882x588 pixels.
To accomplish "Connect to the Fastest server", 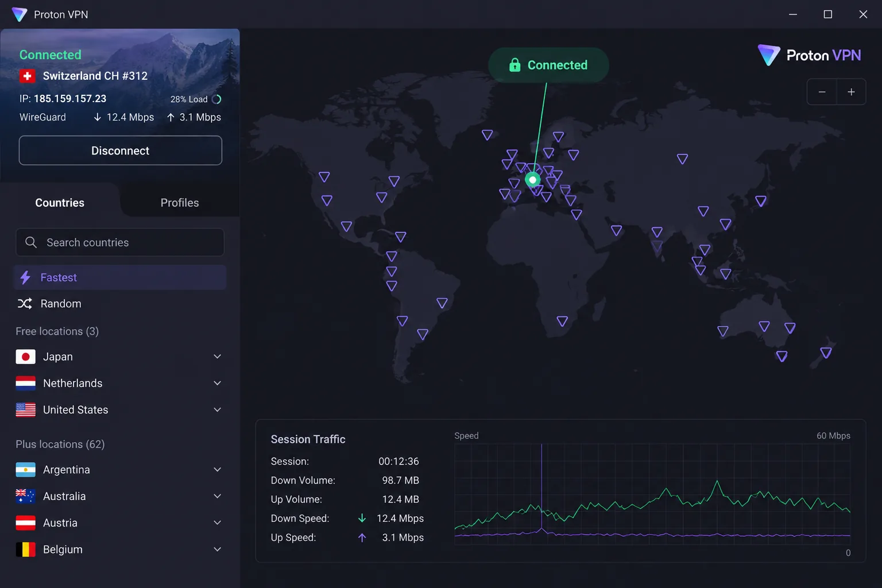I will pos(120,277).
